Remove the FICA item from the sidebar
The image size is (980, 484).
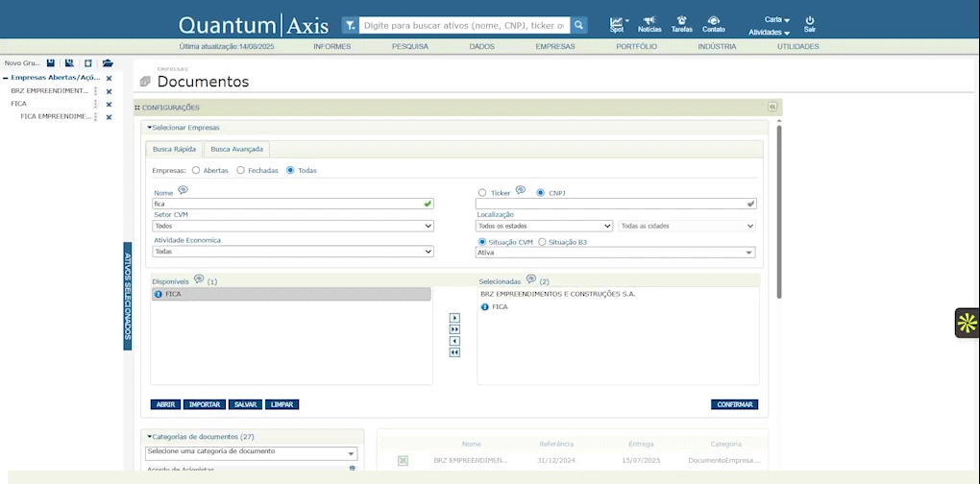pos(109,105)
